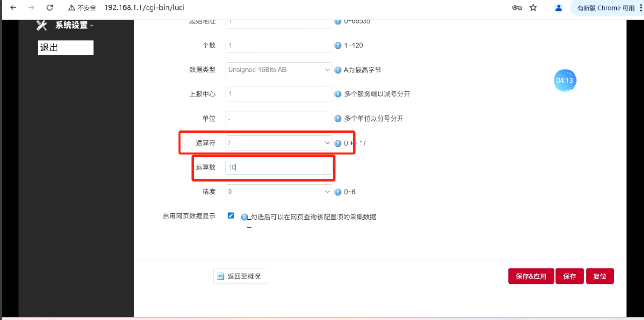The height and width of the screenshot is (320, 644).
Task: Open the help icon beside 启用网页数据显示
Action: (243, 217)
